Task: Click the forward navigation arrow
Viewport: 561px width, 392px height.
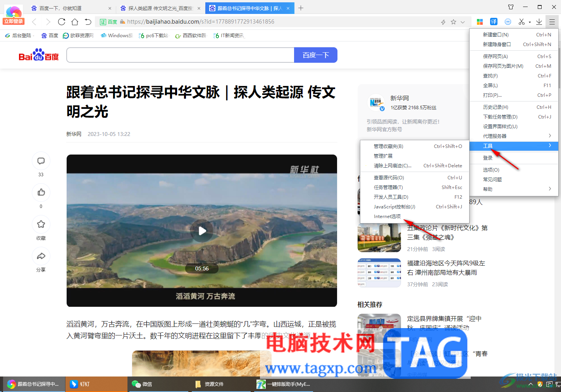Action: pyautogui.click(x=48, y=22)
